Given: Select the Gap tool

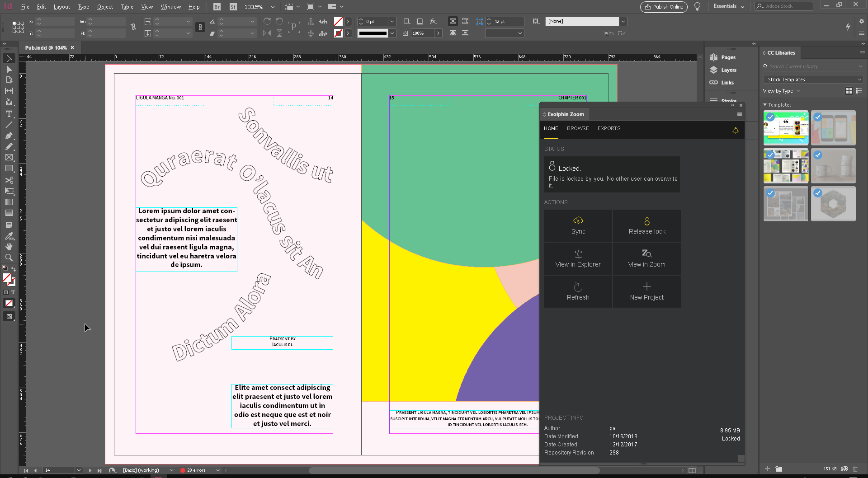Looking at the screenshot, I should point(9,91).
